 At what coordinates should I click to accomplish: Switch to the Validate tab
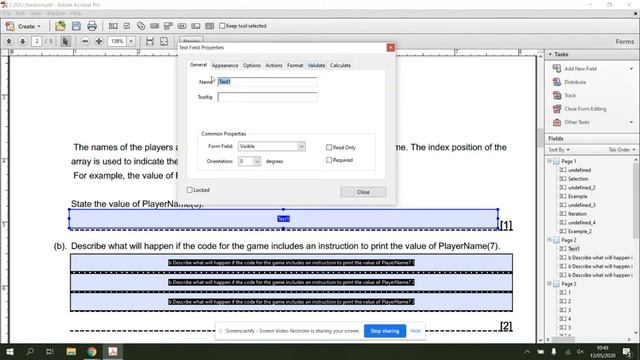[316, 65]
